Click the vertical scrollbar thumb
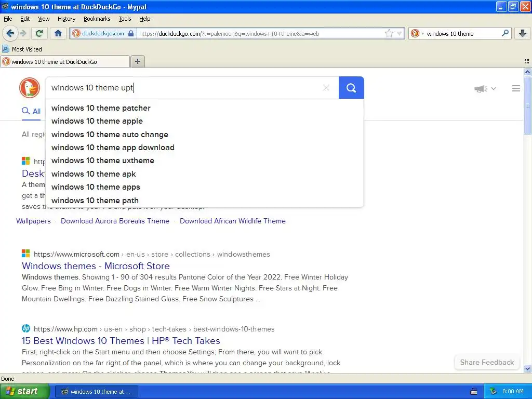Screen dimensions: 532x399 [527, 105]
